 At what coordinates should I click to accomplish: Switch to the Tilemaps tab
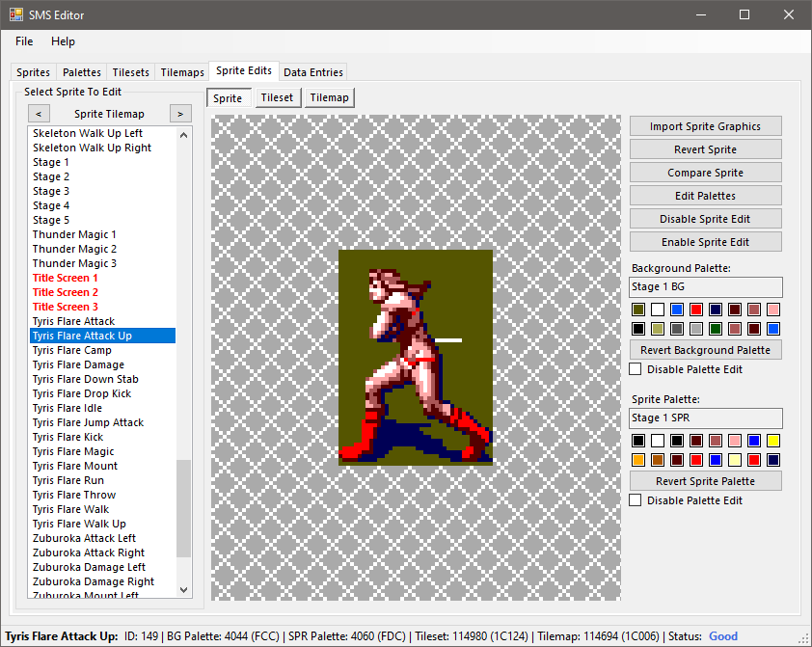coord(182,72)
